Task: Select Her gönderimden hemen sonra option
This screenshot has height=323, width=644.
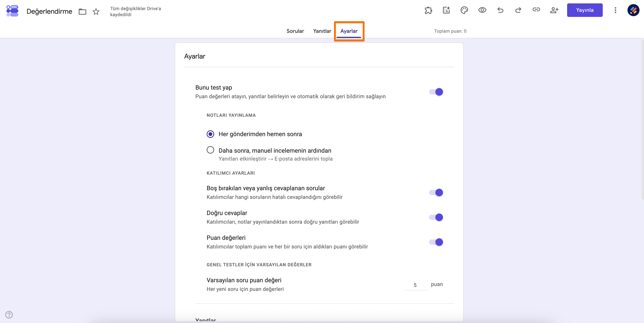Action: (x=211, y=134)
